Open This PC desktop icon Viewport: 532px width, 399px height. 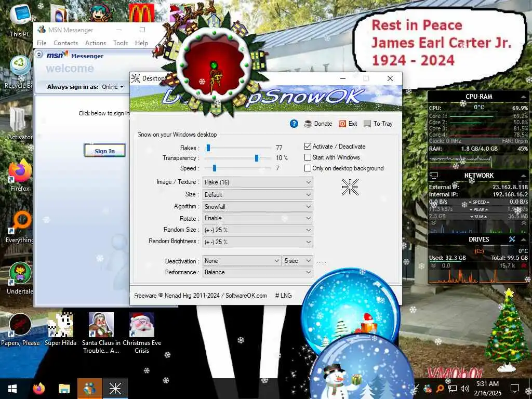[20, 20]
